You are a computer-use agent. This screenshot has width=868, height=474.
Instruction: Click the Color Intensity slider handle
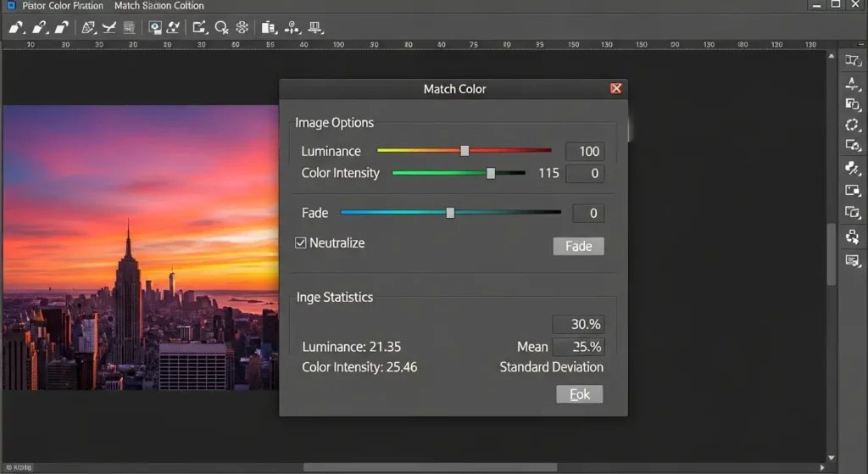(x=491, y=173)
